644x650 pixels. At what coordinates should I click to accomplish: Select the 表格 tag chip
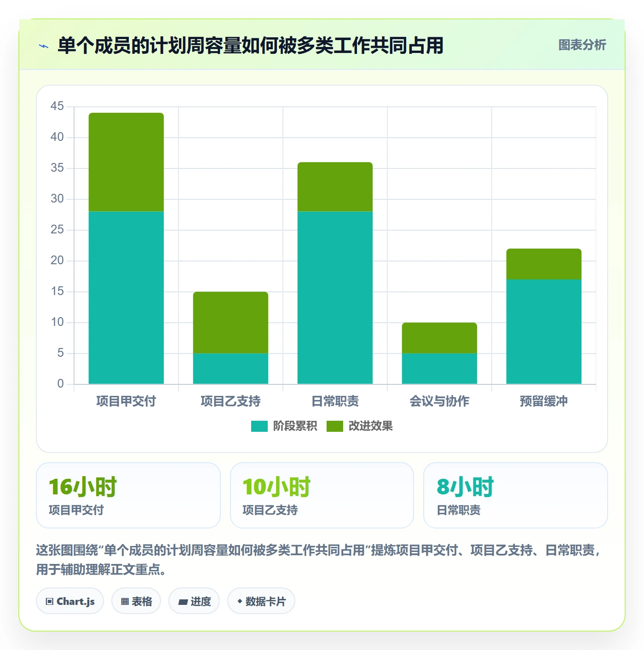[136, 601]
